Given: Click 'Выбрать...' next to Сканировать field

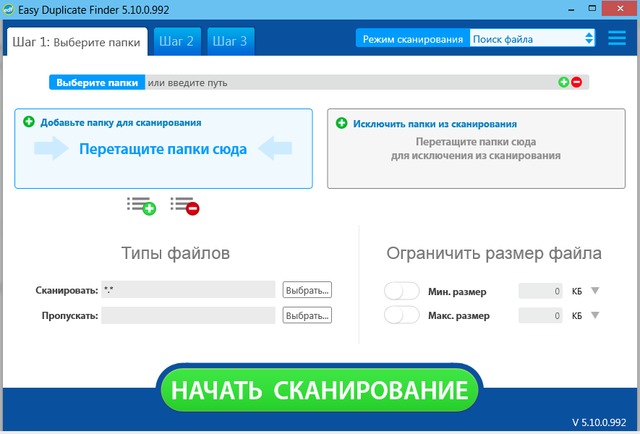Looking at the screenshot, I should point(307,290).
